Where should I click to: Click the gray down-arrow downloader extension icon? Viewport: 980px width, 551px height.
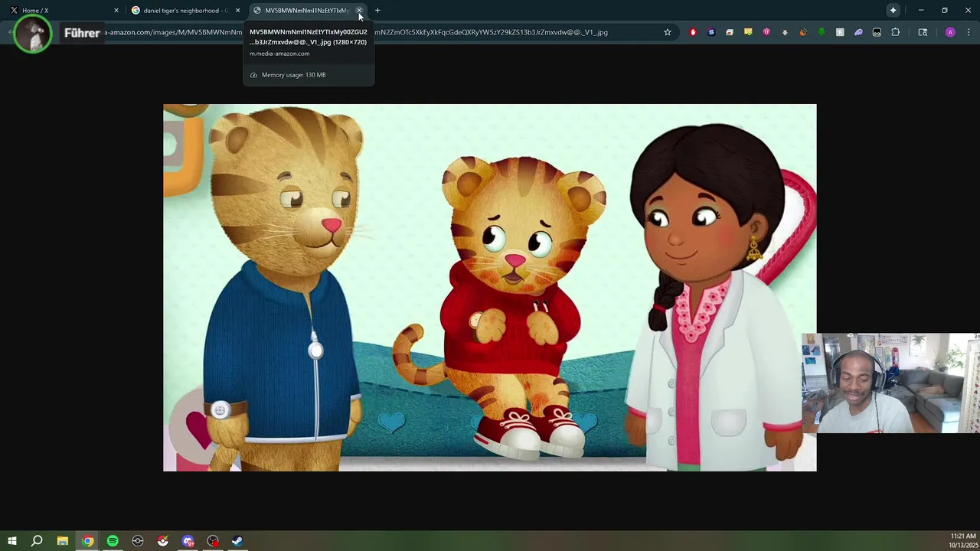(x=785, y=32)
